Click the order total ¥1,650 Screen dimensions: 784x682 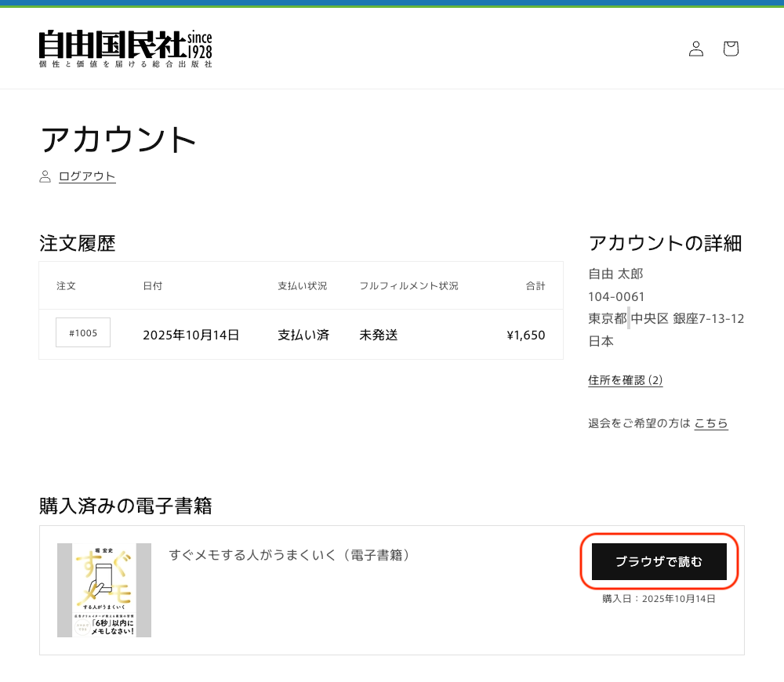(526, 335)
